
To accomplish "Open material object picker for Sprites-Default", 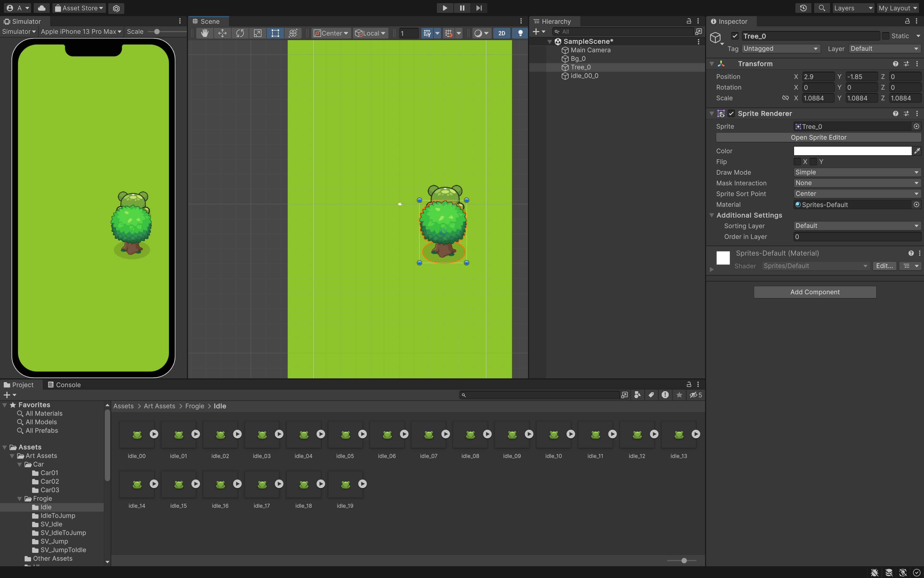I will 916,204.
